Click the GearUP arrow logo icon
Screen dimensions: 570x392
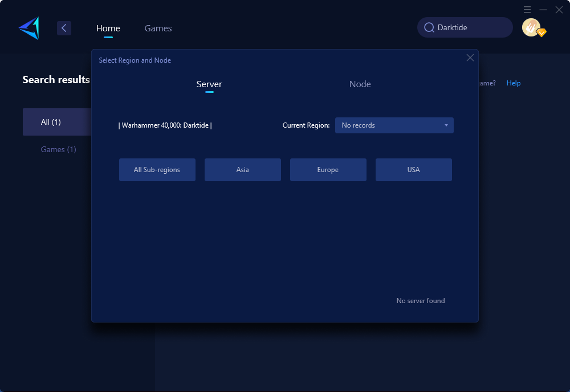click(29, 28)
